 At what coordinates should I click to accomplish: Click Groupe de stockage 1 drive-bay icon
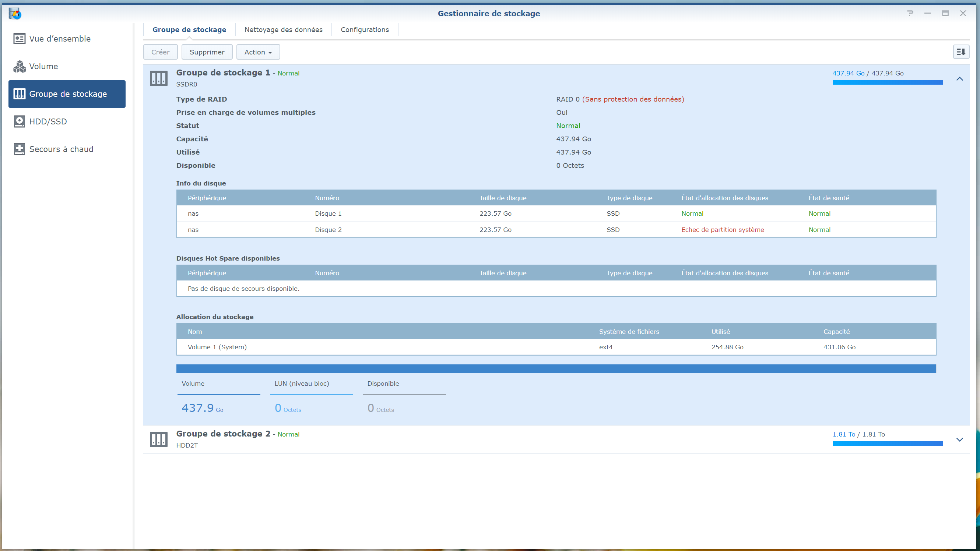tap(159, 78)
